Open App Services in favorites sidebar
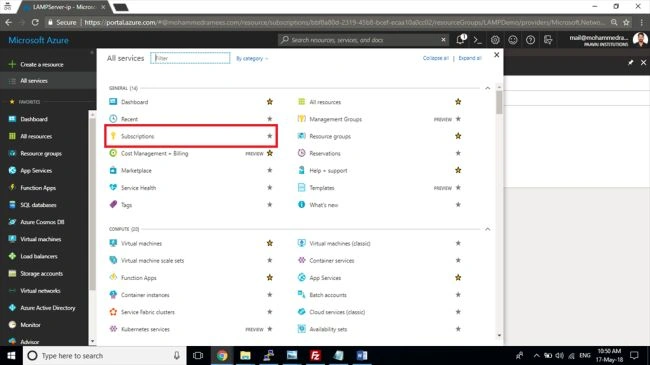The width and height of the screenshot is (650, 365). [x=36, y=170]
